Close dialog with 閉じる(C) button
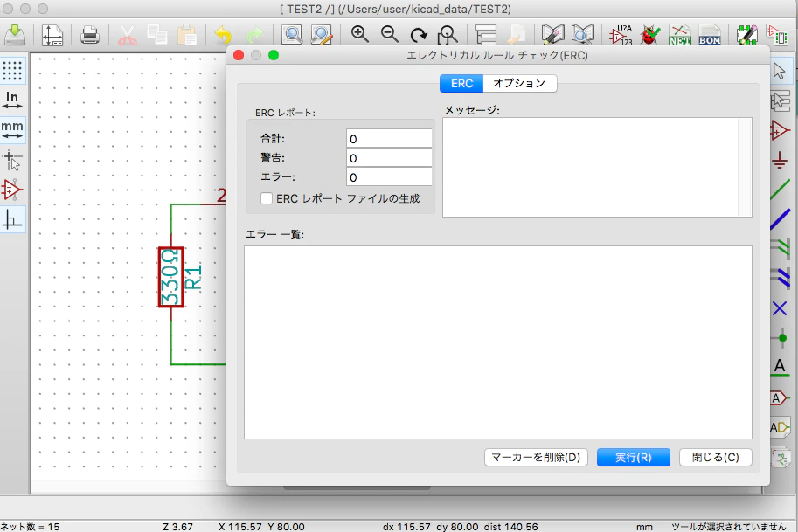 (716, 457)
